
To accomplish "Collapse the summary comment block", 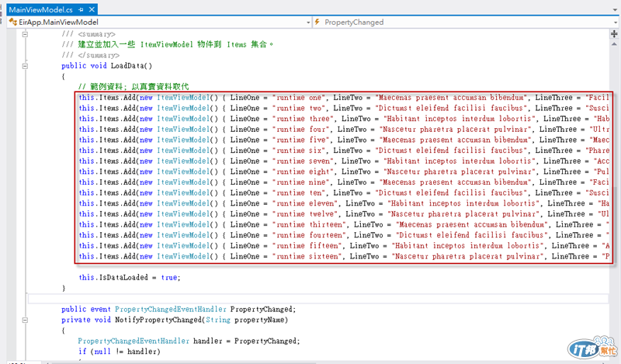I will click(25, 34).
